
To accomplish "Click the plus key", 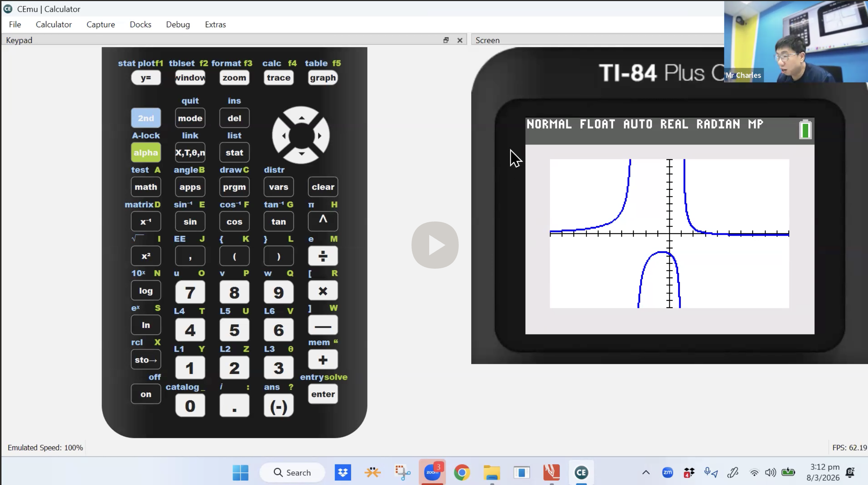I will (323, 360).
